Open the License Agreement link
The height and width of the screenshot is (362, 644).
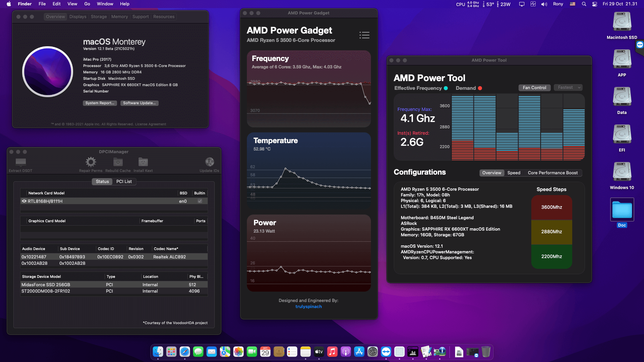pyautogui.click(x=151, y=124)
